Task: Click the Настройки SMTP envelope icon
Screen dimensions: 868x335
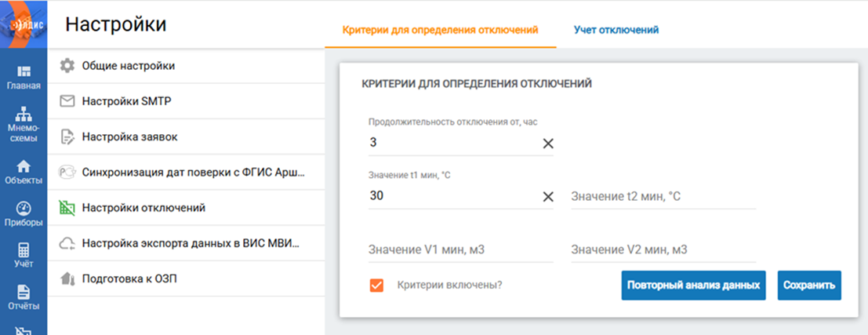Action: pyautogui.click(x=67, y=101)
